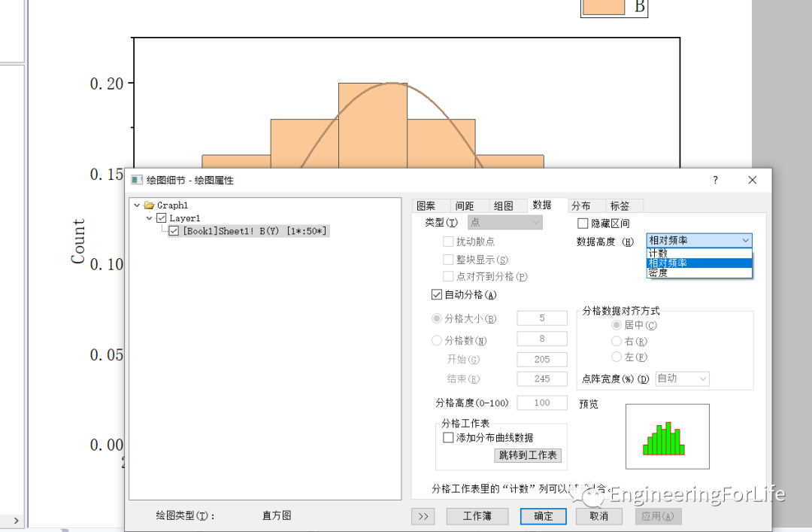Switch to the 分布 tab
The width and height of the screenshot is (812, 532).
coord(581,206)
